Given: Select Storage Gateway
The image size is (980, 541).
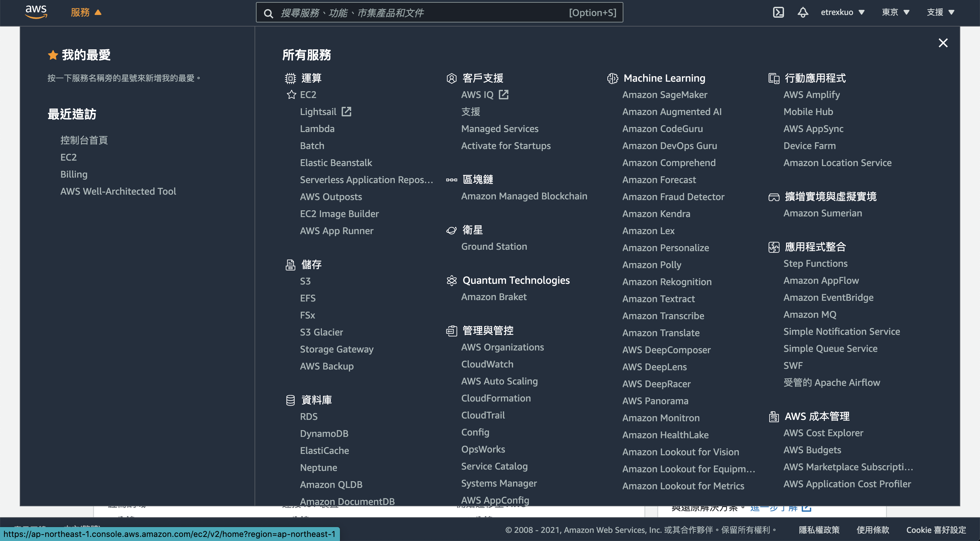Looking at the screenshot, I should tap(336, 349).
